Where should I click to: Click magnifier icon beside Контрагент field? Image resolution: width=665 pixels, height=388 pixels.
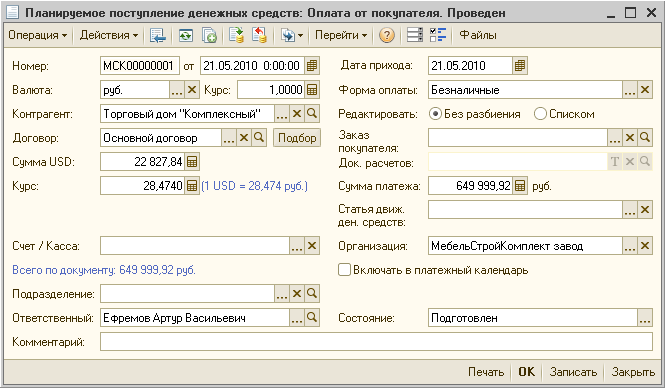click(x=312, y=114)
